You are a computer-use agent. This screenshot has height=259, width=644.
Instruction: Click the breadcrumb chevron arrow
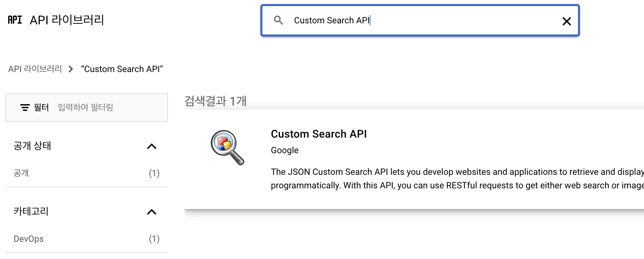[71, 69]
